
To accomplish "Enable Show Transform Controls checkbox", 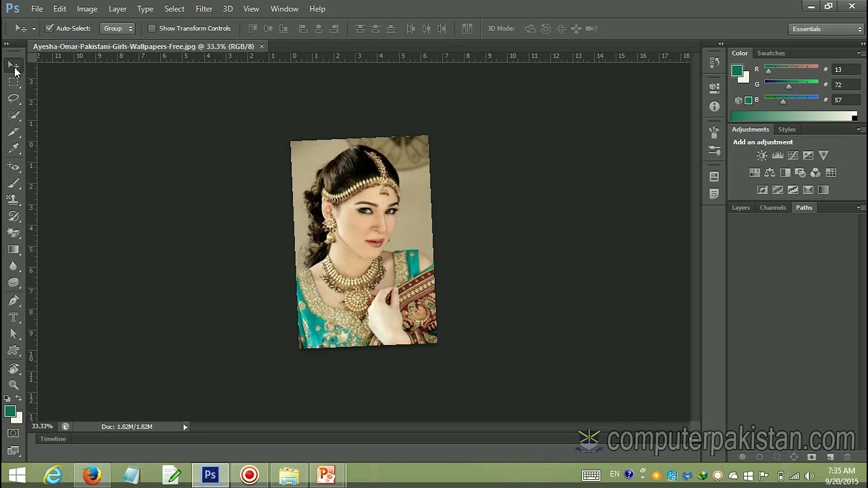I will [152, 28].
